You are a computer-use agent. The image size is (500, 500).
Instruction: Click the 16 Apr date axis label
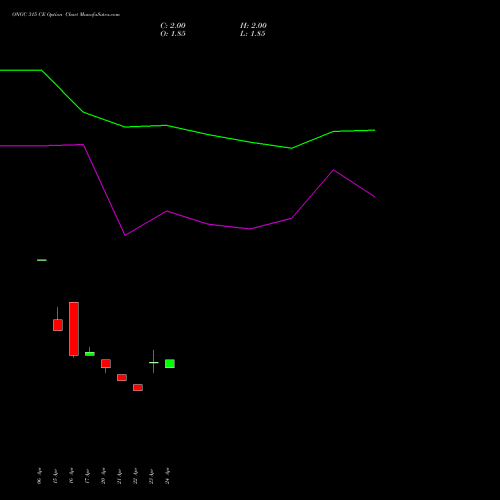[71, 476]
